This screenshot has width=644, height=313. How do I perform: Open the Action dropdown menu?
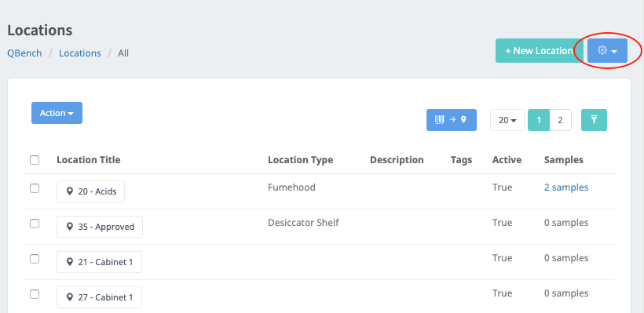tap(57, 113)
